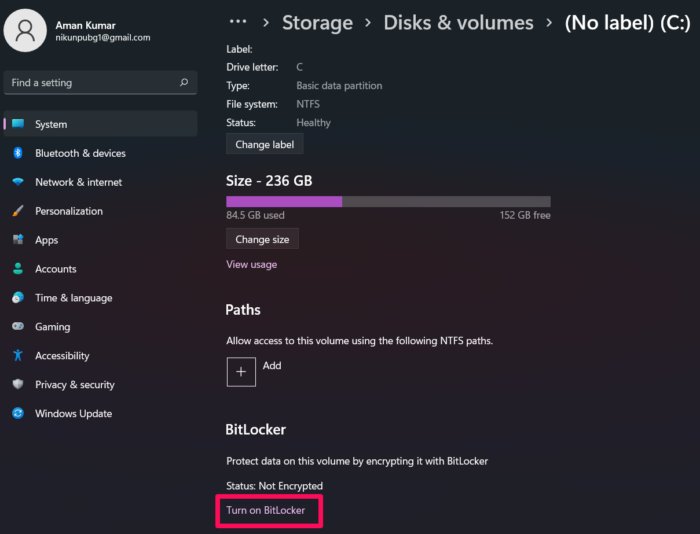Click the Bluetooth & devices icon
This screenshot has width=700, height=534.
(x=18, y=153)
